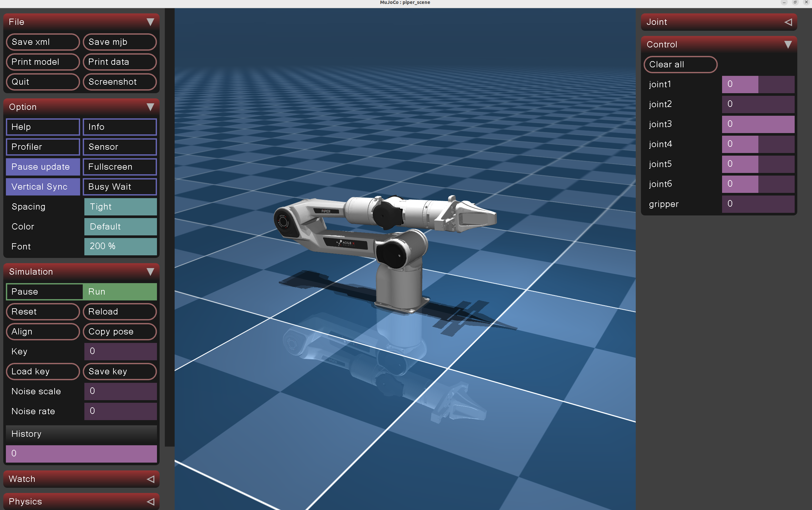Adjust gripper control slider

click(x=758, y=204)
